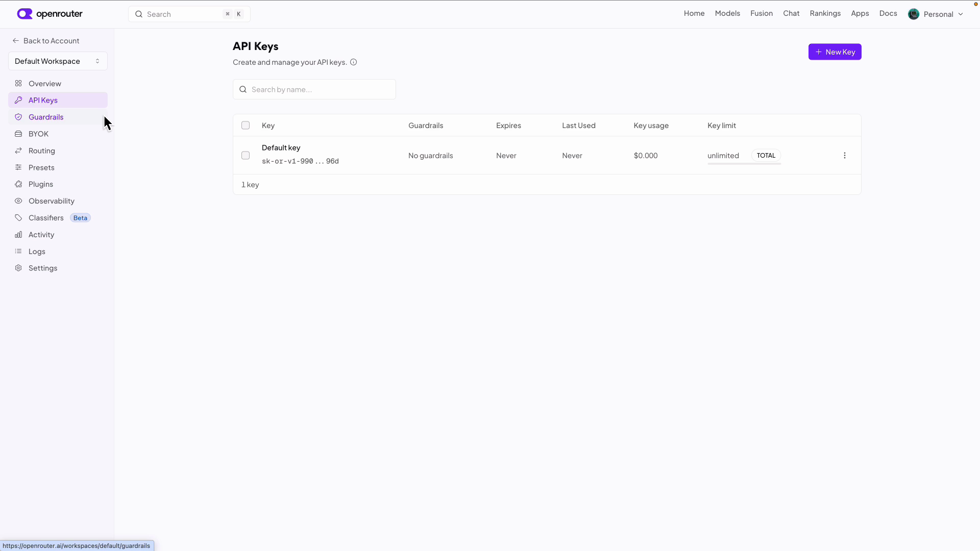Click the OpenRouter logo icon
The width and height of the screenshot is (980, 551).
pos(24,14)
